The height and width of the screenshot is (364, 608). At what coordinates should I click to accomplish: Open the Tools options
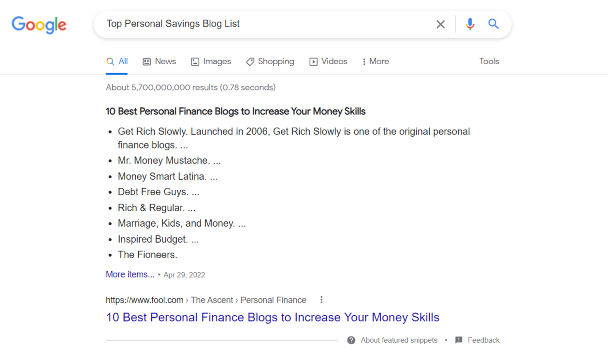(x=489, y=61)
